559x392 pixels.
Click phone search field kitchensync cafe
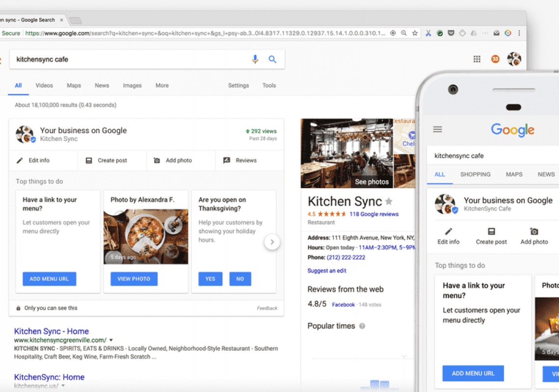click(493, 156)
